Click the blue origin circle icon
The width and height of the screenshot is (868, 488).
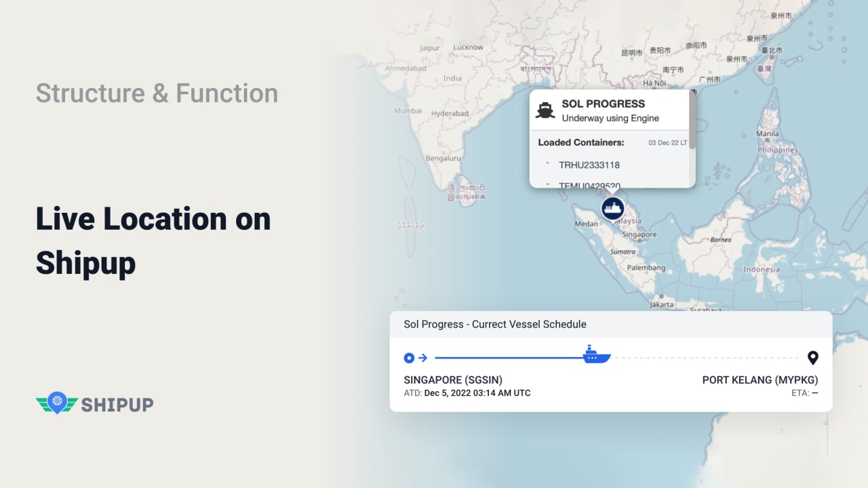coord(409,358)
